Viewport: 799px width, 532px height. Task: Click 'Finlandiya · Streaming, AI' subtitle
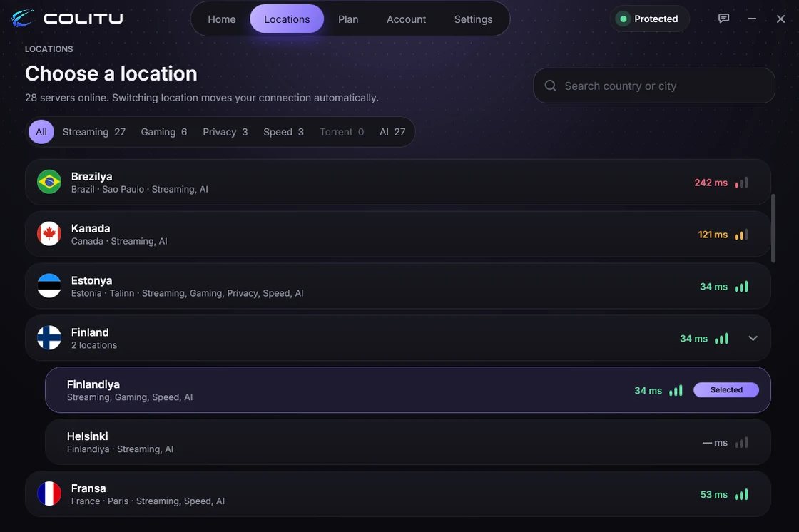click(121, 449)
